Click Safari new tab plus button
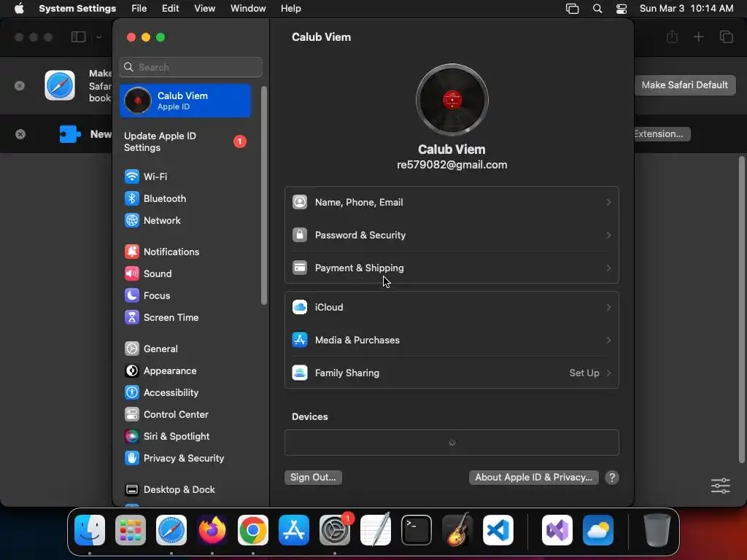Viewport: 747px width, 560px height. 698,36
